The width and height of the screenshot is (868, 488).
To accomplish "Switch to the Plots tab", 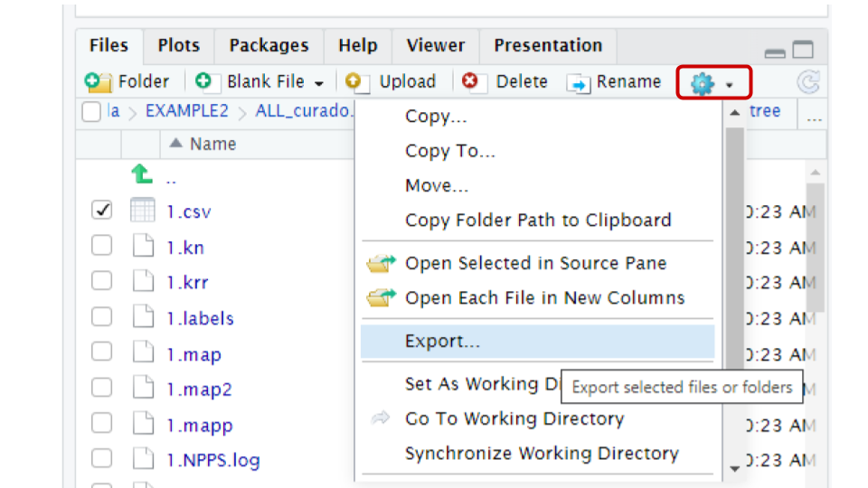I will 179,45.
